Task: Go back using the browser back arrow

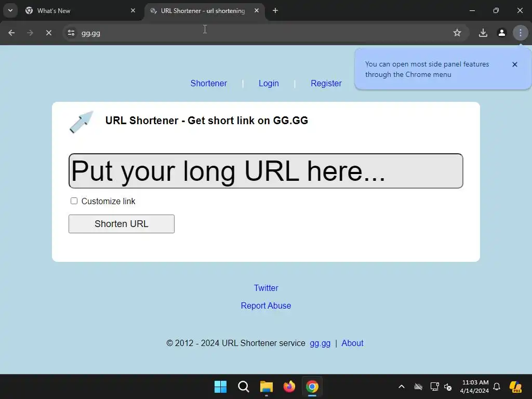Action: pos(11,33)
